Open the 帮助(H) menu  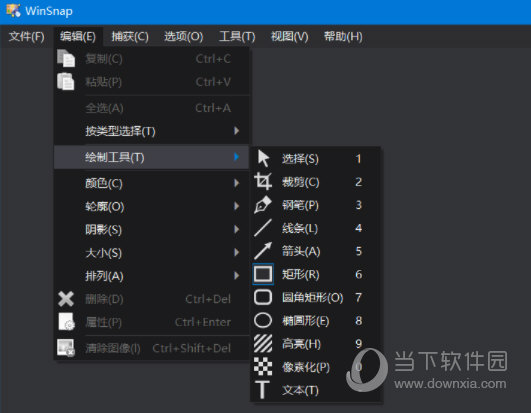343,36
